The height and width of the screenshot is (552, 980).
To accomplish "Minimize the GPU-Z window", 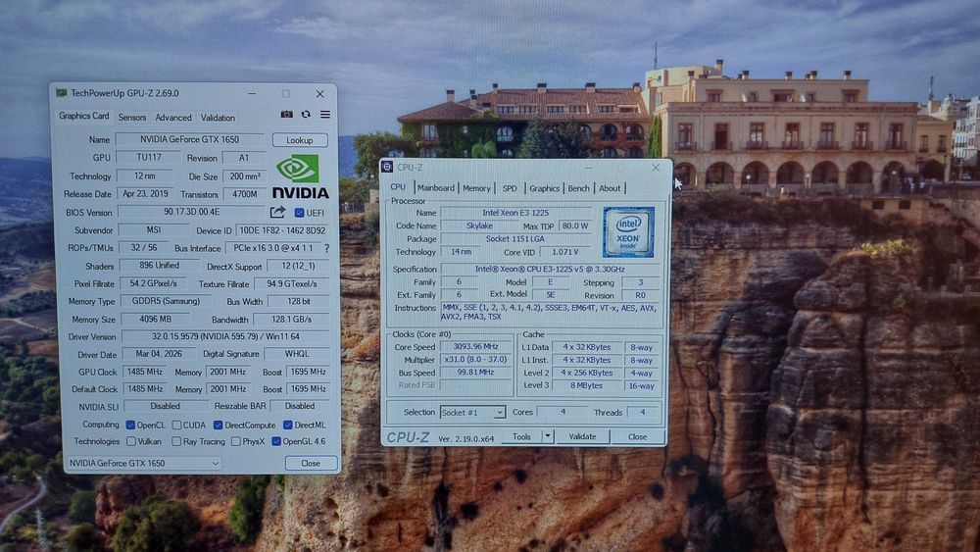I will point(252,94).
